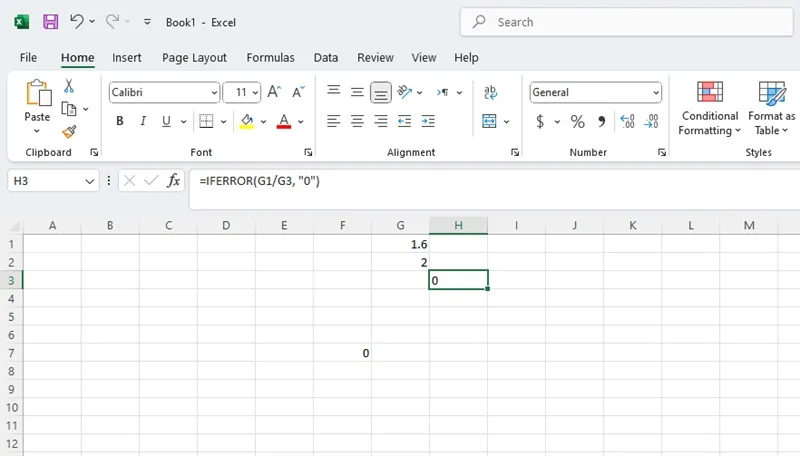Click the Save icon in title bar
Screen dimensions: 800x456
coord(51,22)
